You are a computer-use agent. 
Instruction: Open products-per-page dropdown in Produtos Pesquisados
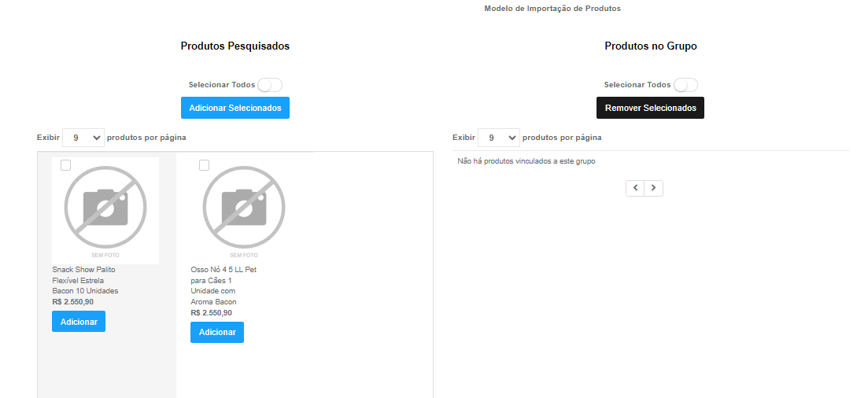(83, 138)
